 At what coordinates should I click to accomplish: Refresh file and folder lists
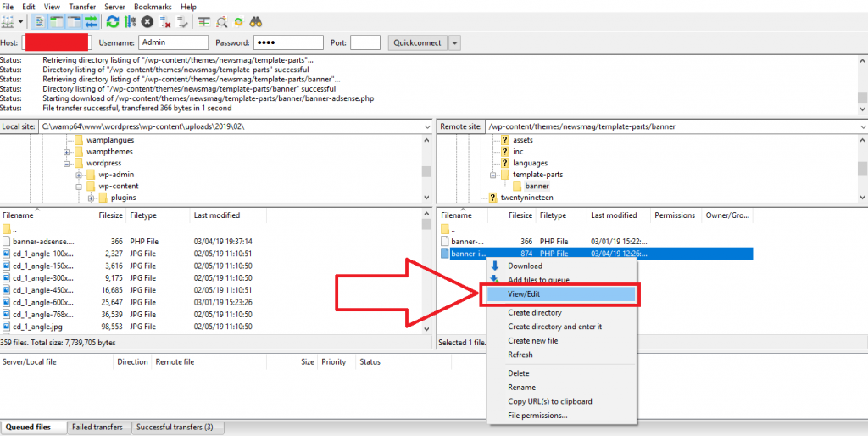113,21
